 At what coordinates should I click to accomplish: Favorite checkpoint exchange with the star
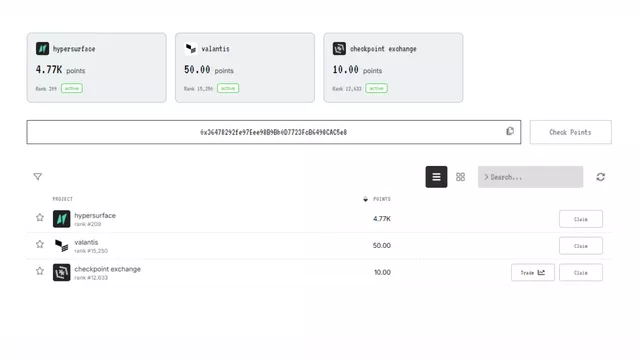[40, 271]
